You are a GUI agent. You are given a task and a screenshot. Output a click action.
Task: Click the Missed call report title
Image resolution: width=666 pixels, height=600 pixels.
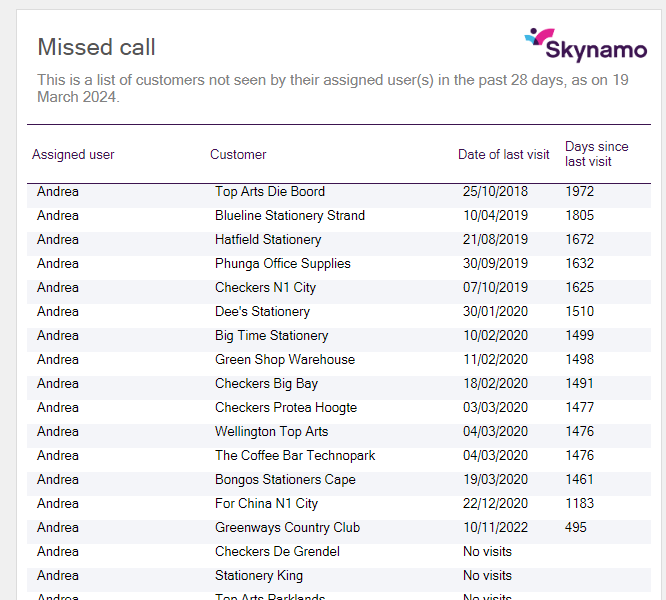pyautogui.click(x=96, y=47)
